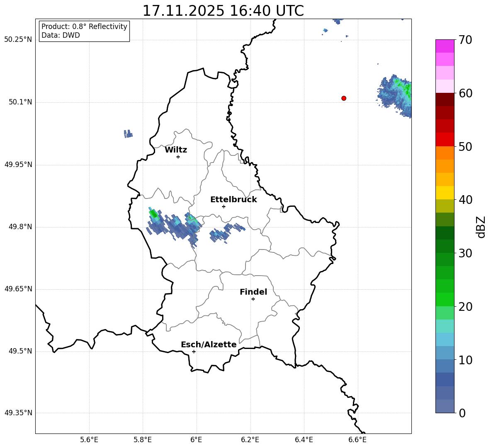Click the Data: DWD text
This screenshot has height=448, width=491.
(x=61, y=35)
